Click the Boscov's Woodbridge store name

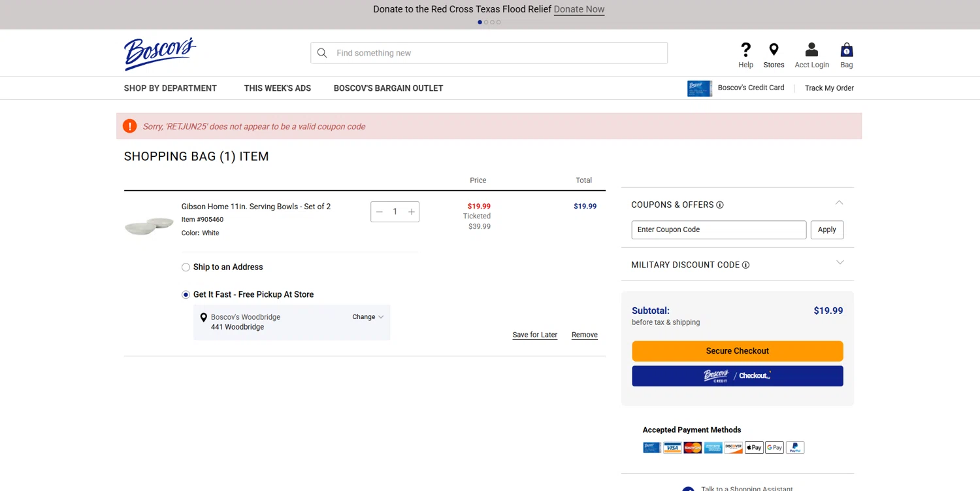point(246,317)
